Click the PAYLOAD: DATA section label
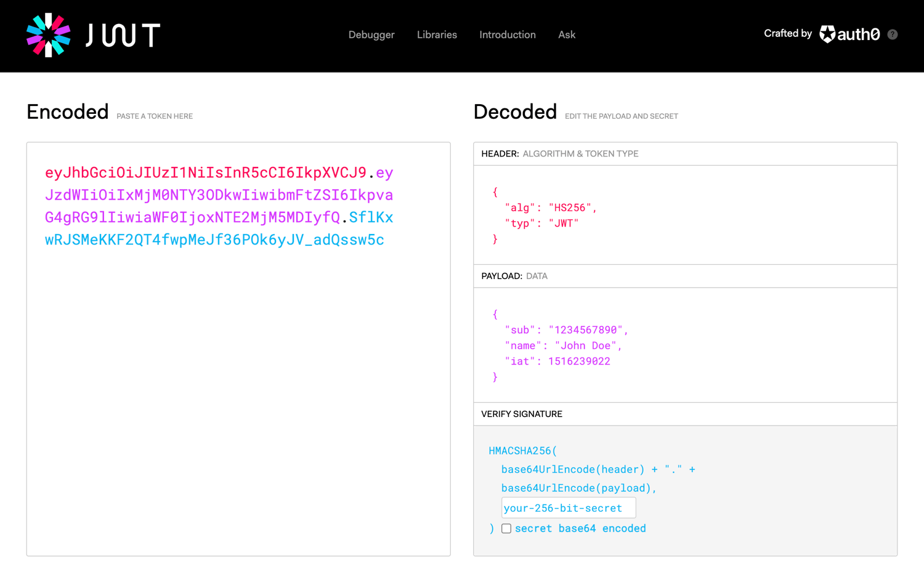This screenshot has height=579, width=924. (514, 276)
